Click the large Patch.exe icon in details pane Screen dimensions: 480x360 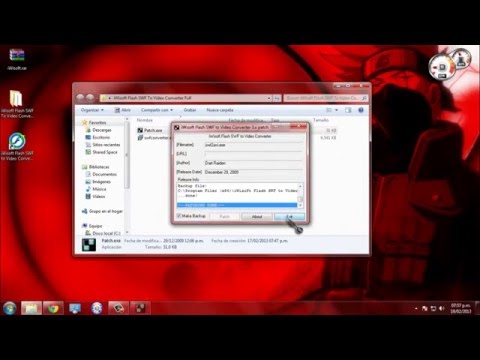[x=89, y=244]
